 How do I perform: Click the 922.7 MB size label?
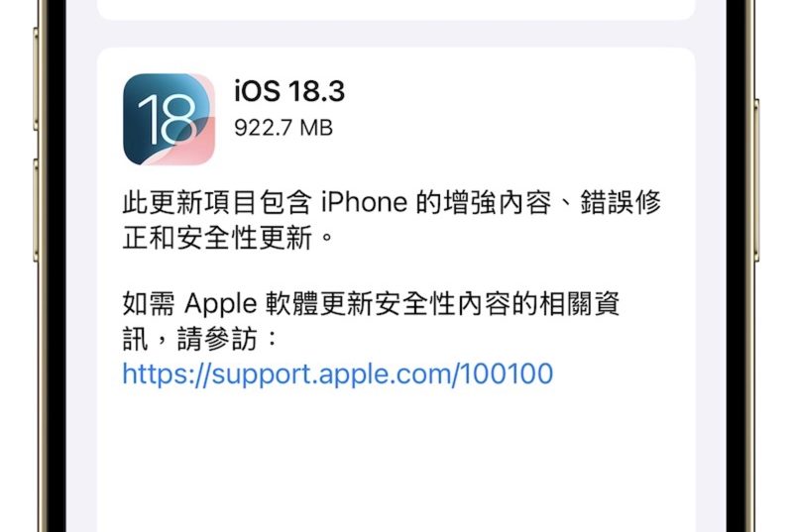[x=283, y=128]
